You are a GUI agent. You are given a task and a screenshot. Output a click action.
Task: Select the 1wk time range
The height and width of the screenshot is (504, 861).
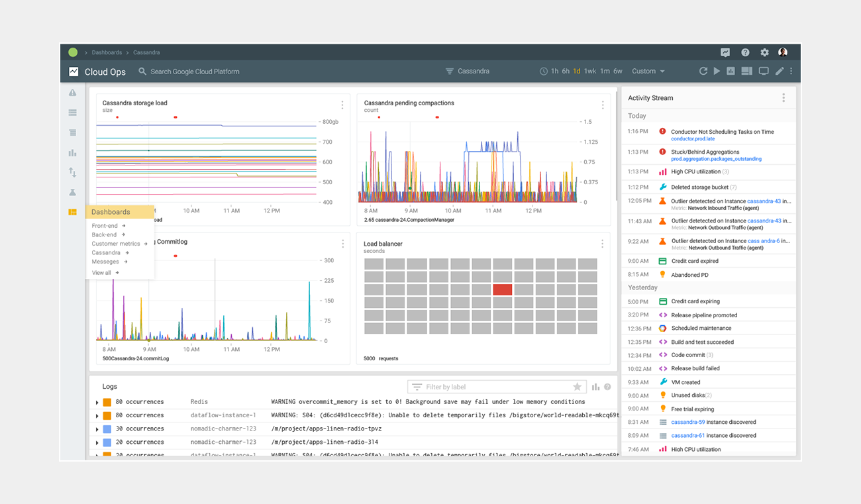click(x=590, y=72)
